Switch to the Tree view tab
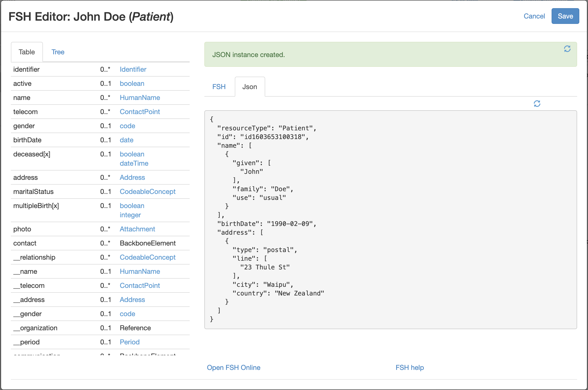Image resolution: width=588 pixels, height=390 pixels. (x=58, y=52)
